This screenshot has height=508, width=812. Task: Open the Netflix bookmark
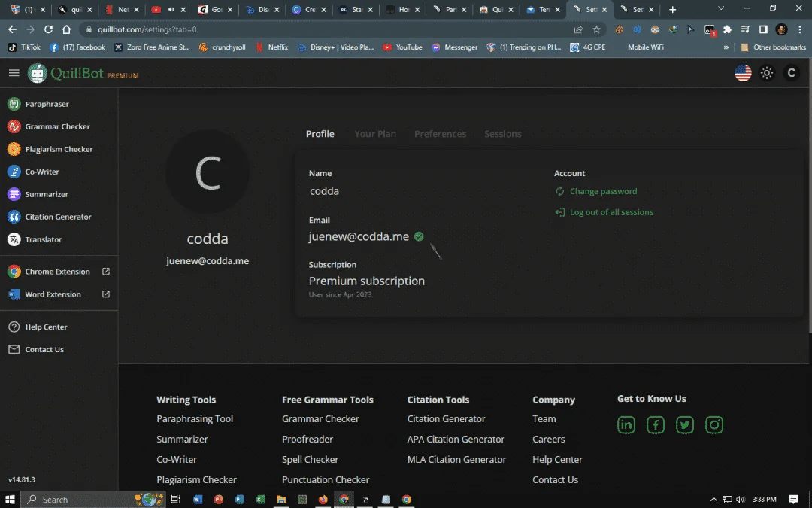(272, 47)
